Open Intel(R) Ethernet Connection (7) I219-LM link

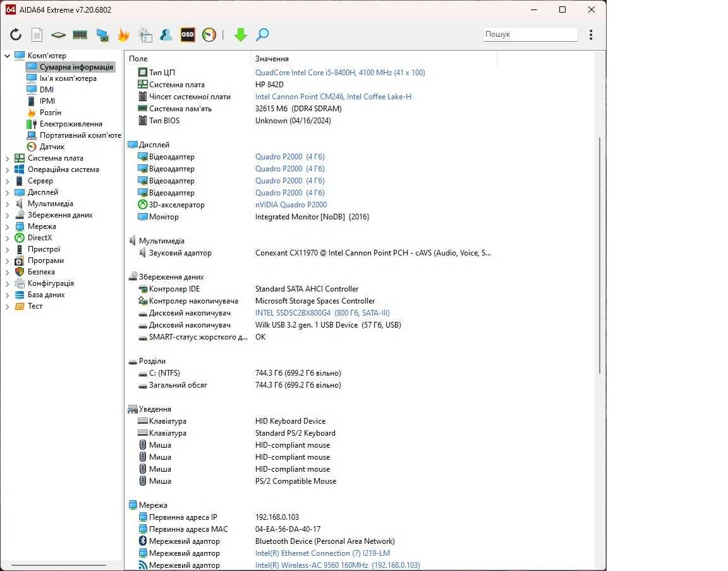point(322,553)
